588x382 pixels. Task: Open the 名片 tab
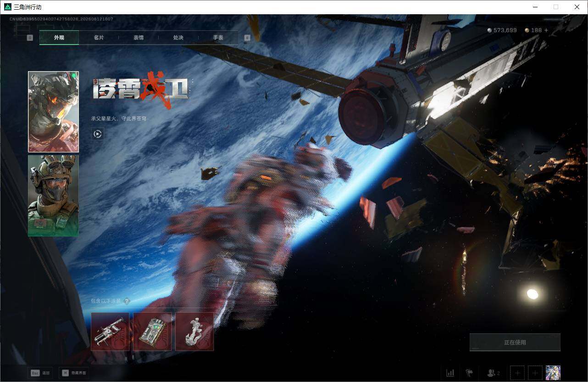pos(99,38)
